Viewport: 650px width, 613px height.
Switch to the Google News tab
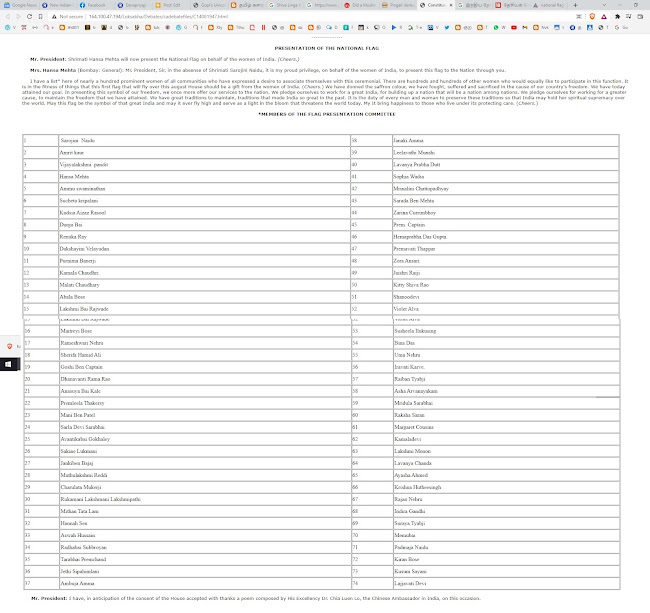click(x=21, y=5)
